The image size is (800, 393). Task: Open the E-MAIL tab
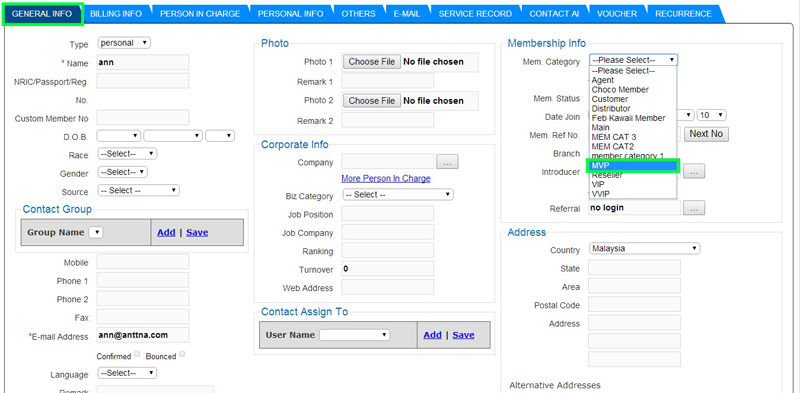click(407, 14)
